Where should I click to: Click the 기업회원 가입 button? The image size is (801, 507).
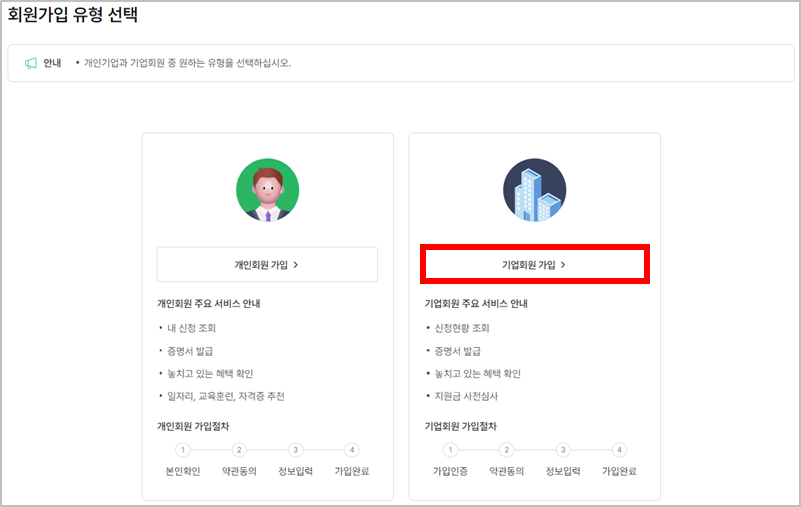534,265
